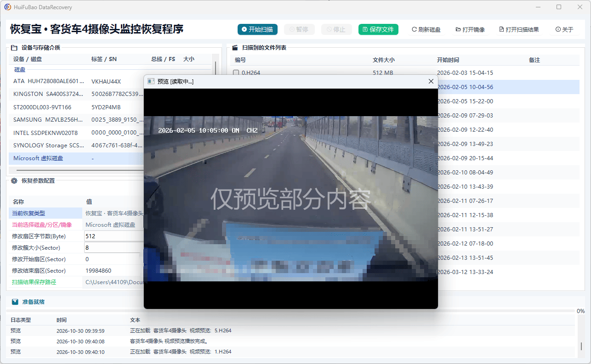This screenshot has width=591, height=364.
Task: Collapse the 磁盘 group in device list
Action: click(x=20, y=70)
